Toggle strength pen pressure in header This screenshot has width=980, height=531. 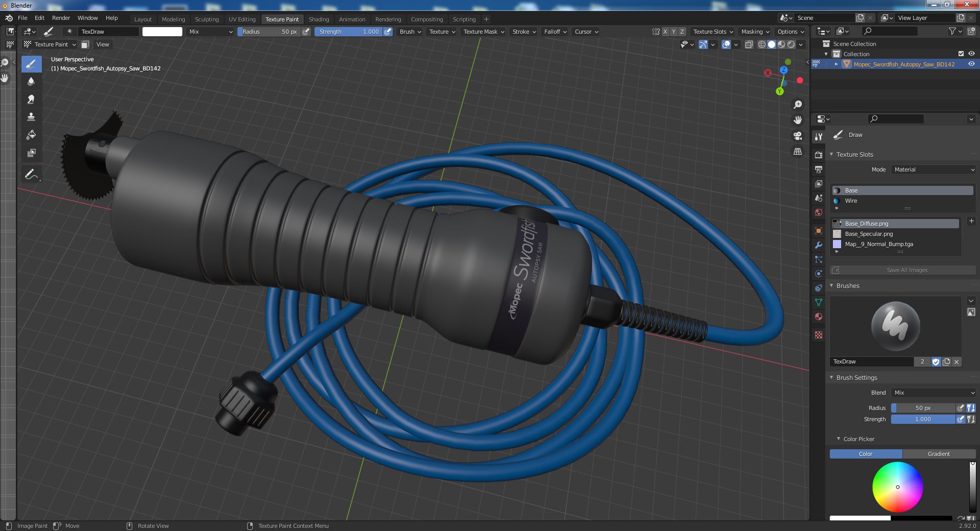[x=388, y=32]
